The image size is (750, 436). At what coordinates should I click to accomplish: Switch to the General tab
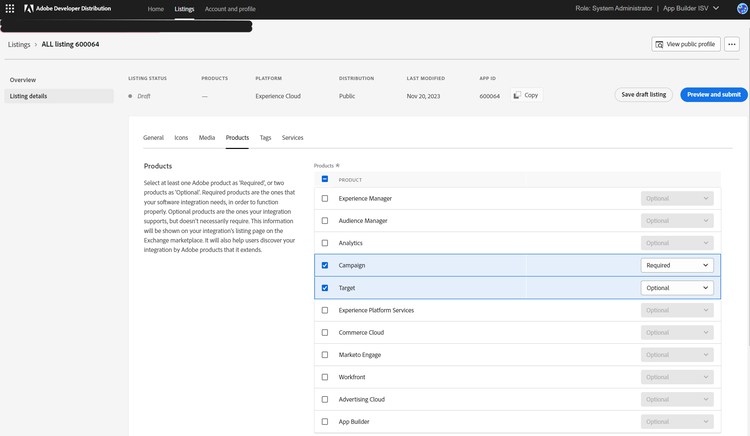point(153,138)
